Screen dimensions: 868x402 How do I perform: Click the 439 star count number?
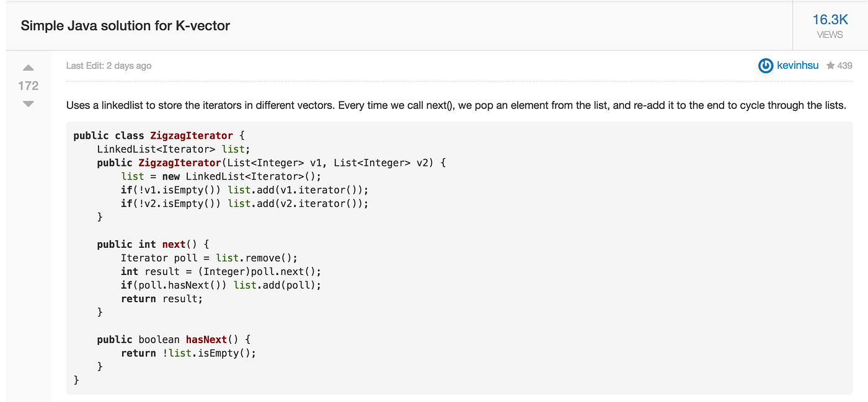pyautogui.click(x=844, y=65)
